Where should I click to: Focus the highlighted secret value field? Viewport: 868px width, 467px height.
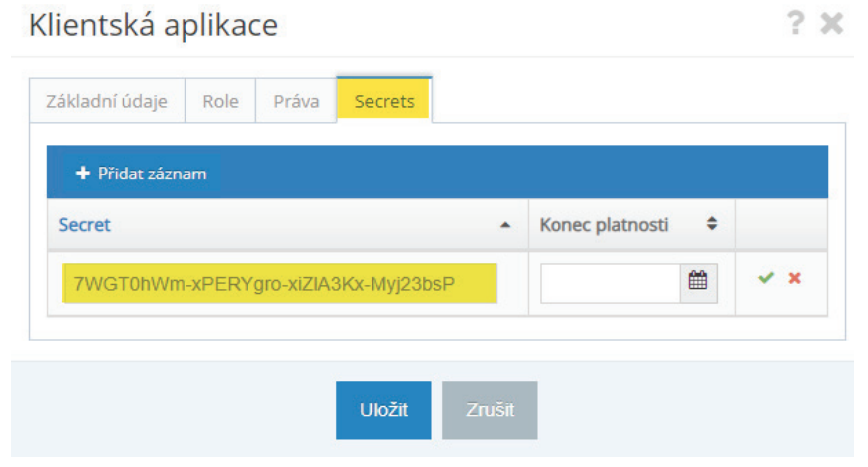[279, 284]
